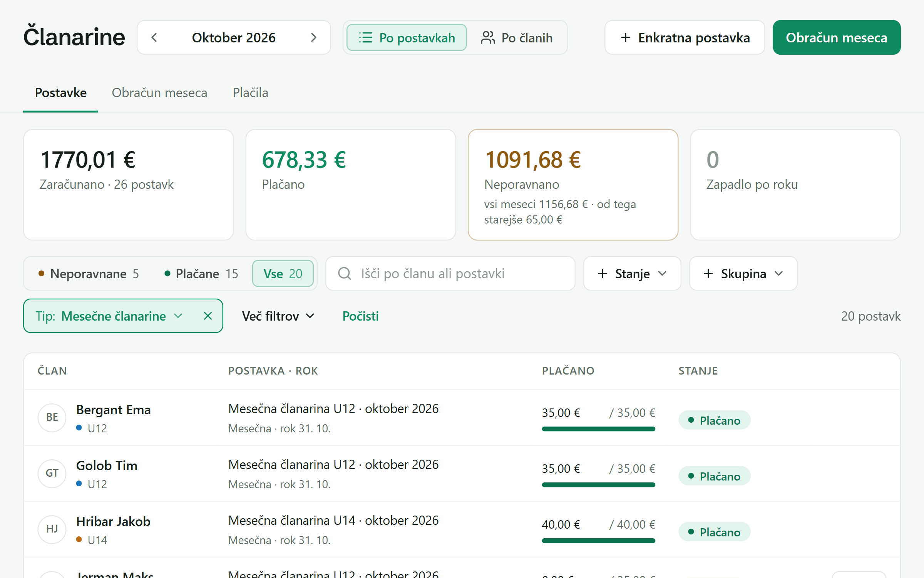Show only Plačane items
This screenshot has height=578, width=924.
click(201, 274)
